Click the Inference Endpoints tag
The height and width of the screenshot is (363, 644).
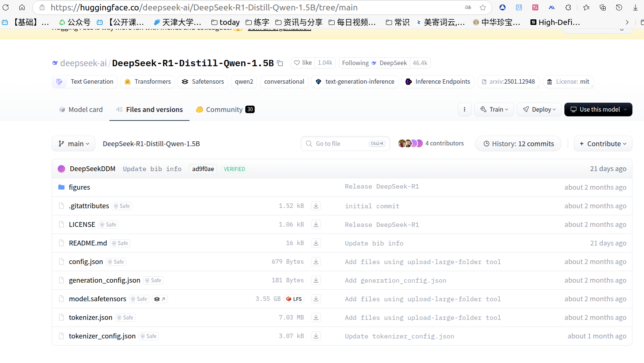click(438, 81)
